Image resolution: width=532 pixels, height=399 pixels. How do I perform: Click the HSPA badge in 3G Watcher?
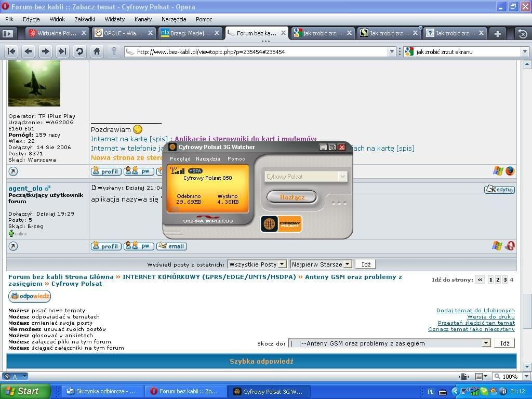click(195, 170)
